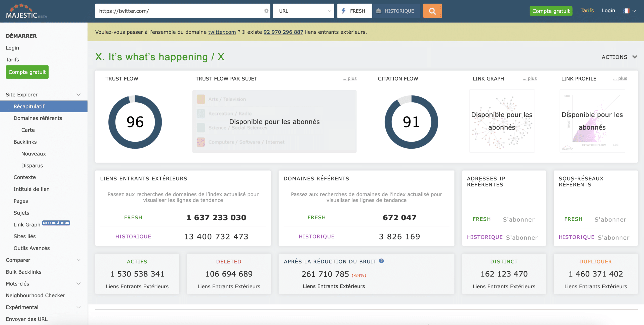Viewport: 644px width, 325px height.
Task: Click the URL search input field
Action: (x=179, y=11)
